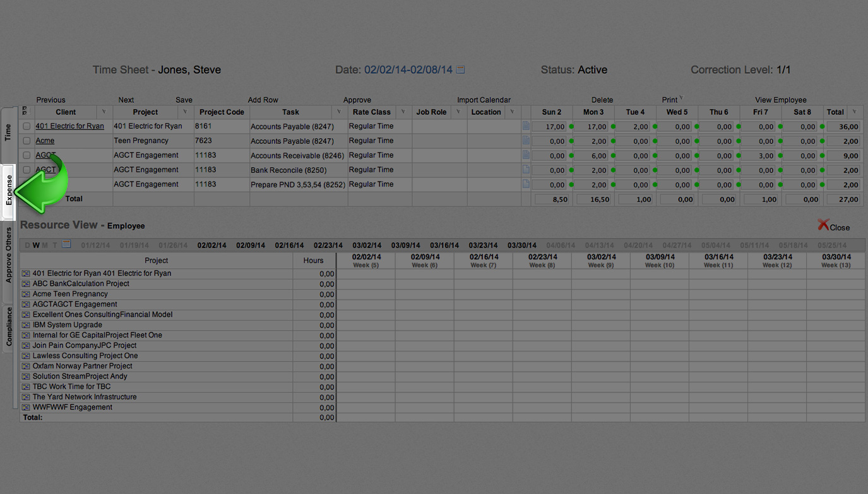Image resolution: width=868 pixels, height=494 pixels.
Task: Click the Add Row button
Action: click(x=263, y=100)
